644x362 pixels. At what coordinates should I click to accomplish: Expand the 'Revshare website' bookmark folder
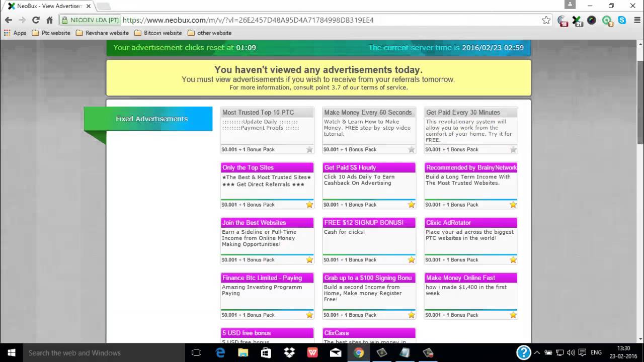tap(102, 33)
